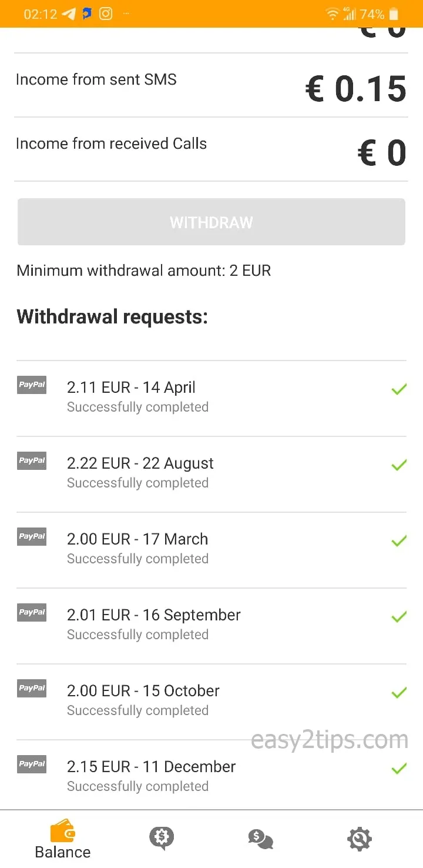The image size is (423, 868).
Task: Select the 2.01 EUR - 16 September entry
Action: coord(211,626)
